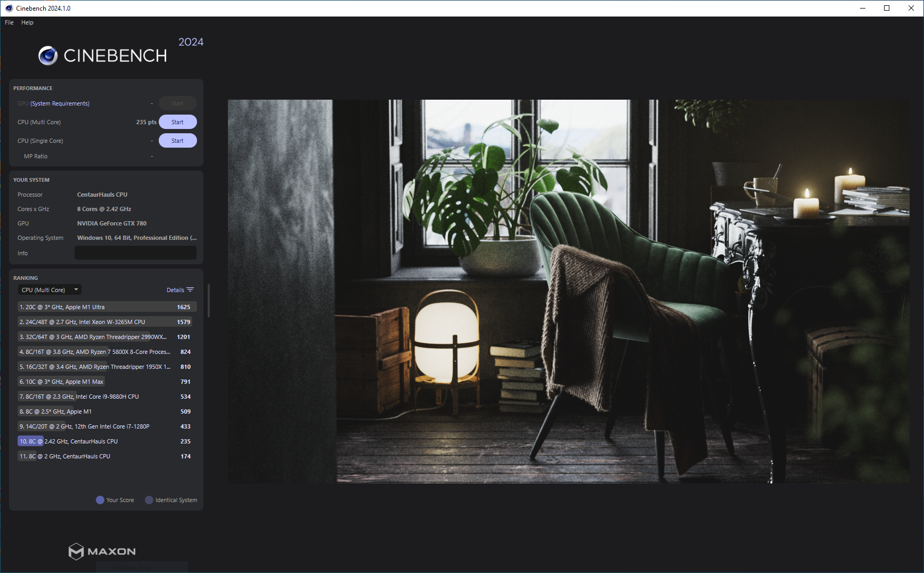Click into the Info text field
The image size is (924, 573).
[x=135, y=253]
